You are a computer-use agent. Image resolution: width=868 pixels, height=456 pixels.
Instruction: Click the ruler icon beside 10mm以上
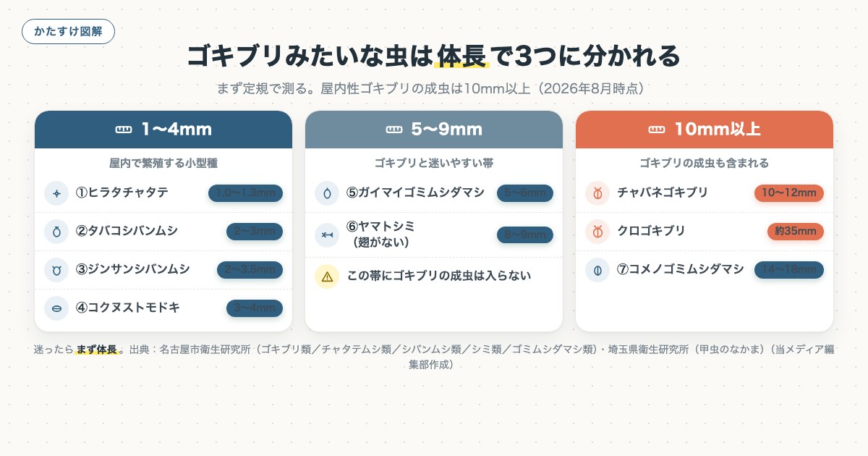point(657,130)
